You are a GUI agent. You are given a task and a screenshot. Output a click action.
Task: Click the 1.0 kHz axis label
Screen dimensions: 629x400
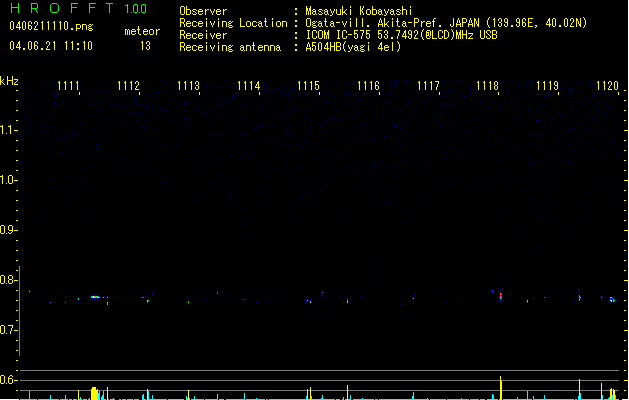point(8,180)
